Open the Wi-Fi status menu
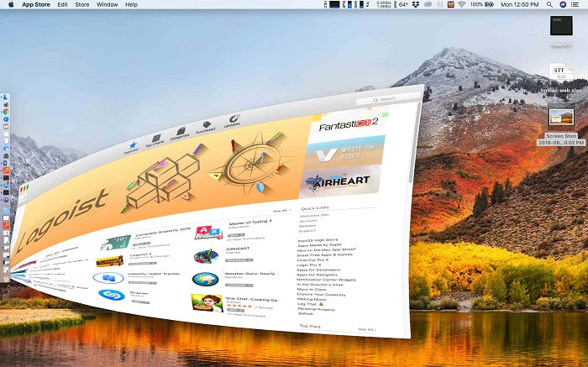This screenshot has height=367, width=588. coord(461,5)
